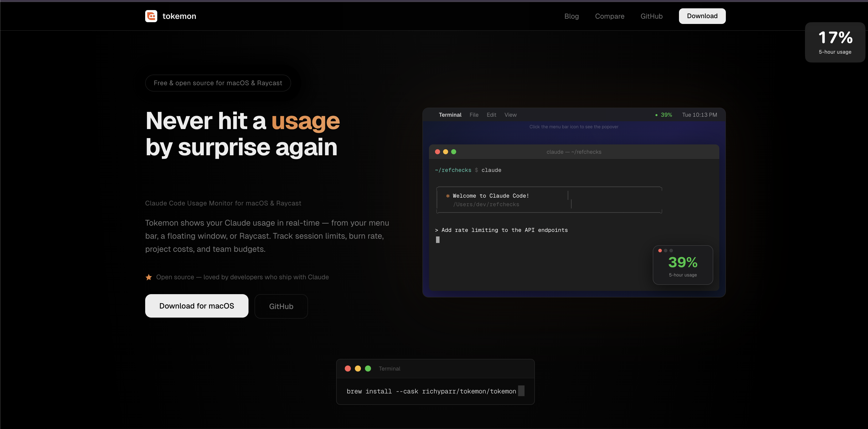Select the Terminal menu in the demo menu bar
868x429 pixels.
(x=450, y=115)
